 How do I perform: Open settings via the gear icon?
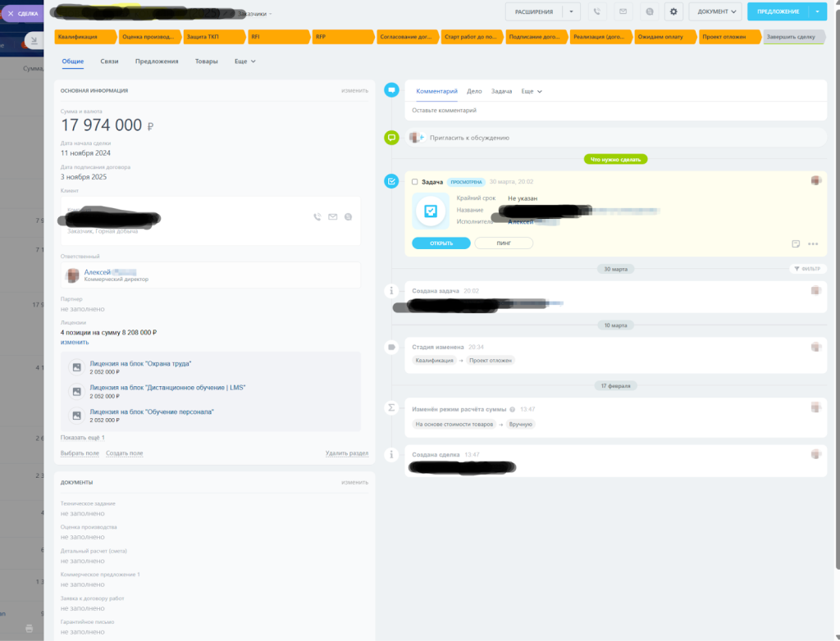tap(674, 11)
